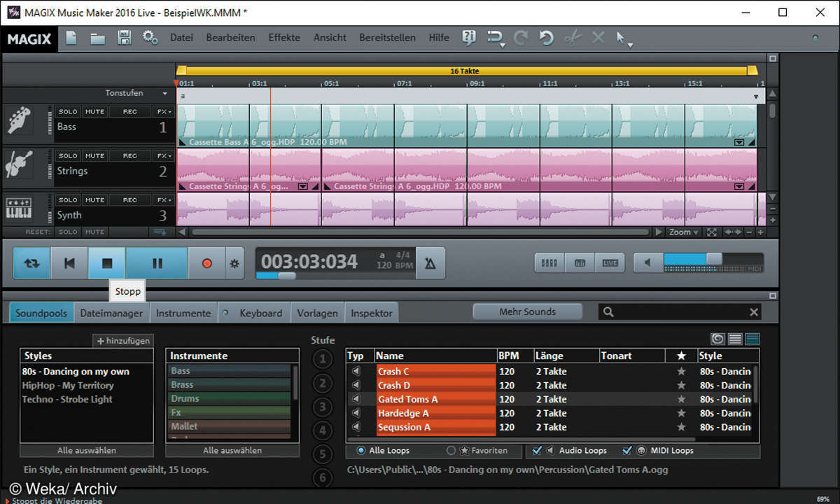The image size is (840, 504).
Task: Open project via the folder icon
Action: click(98, 38)
